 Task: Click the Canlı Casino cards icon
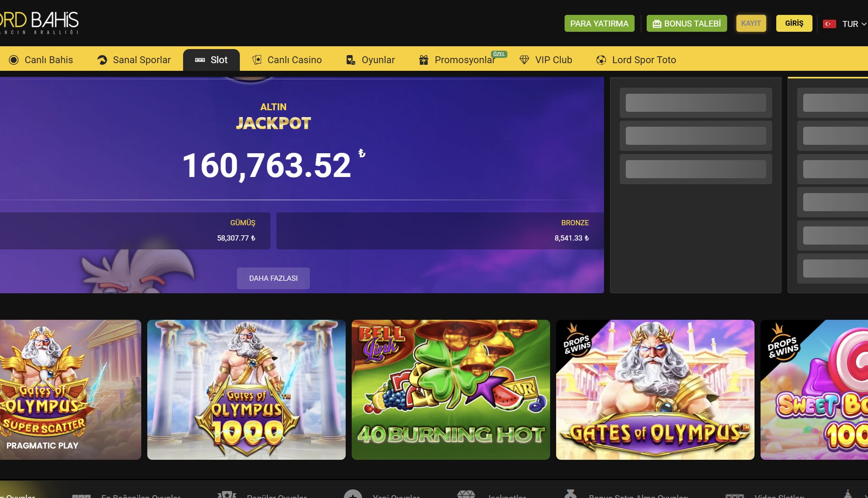click(x=257, y=60)
